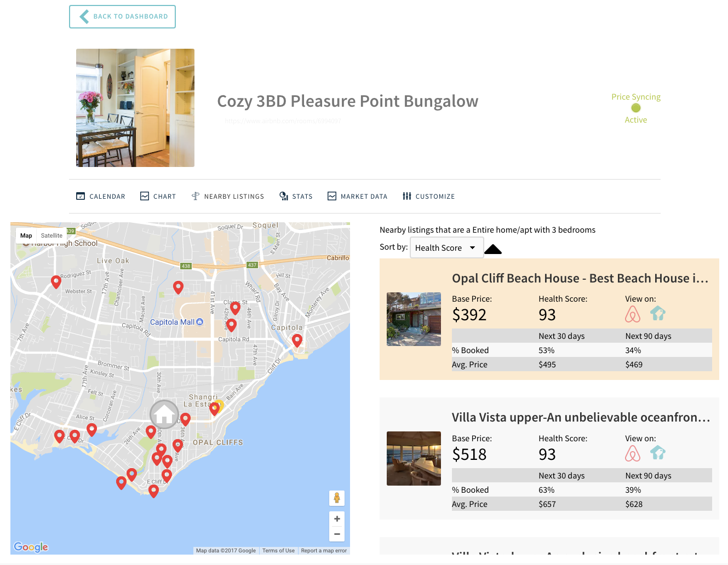Switch to the Chart tab

(x=158, y=196)
